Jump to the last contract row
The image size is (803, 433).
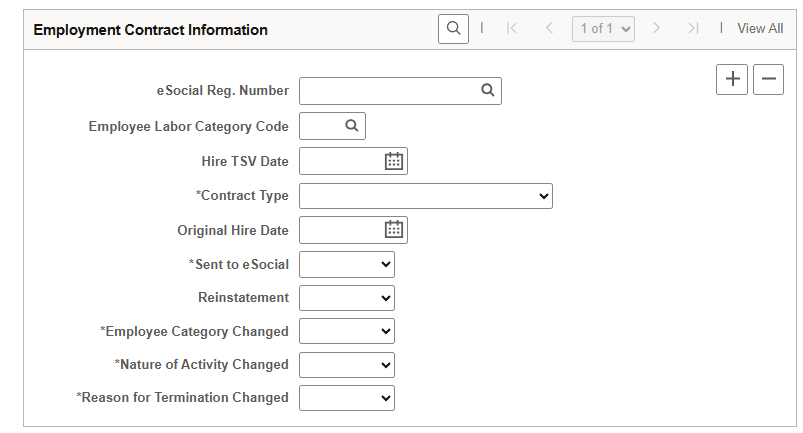click(694, 29)
